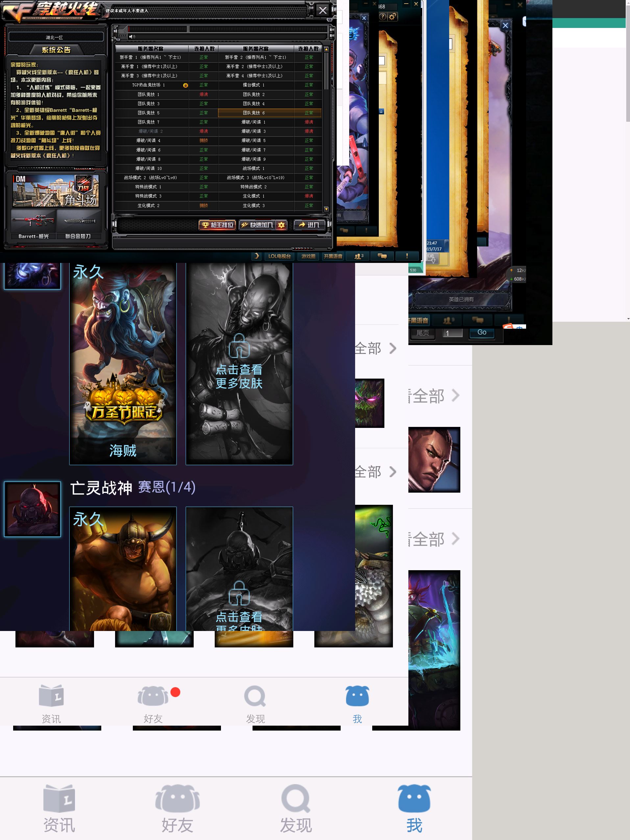Click the 枪王排位 button

click(x=217, y=225)
